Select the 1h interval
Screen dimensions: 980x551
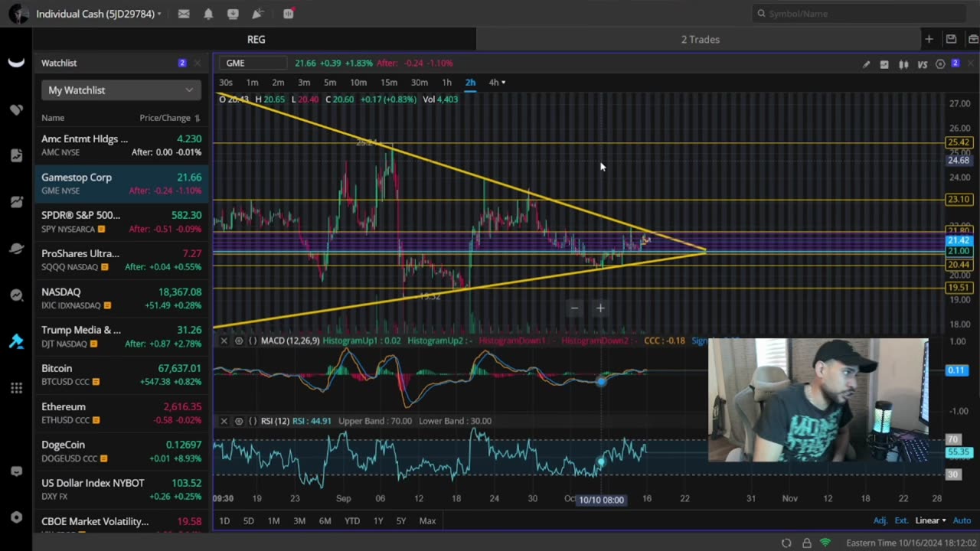[x=446, y=82]
